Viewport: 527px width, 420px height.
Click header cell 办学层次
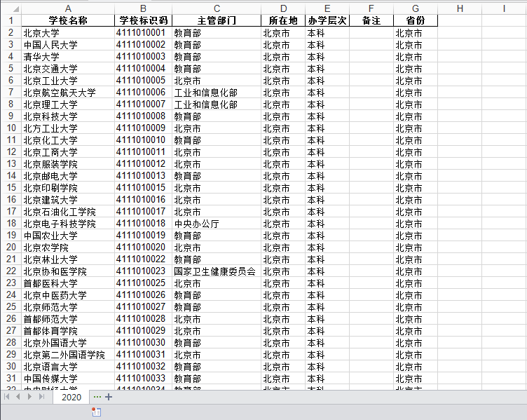pyautogui.click(x=327, y=20)
